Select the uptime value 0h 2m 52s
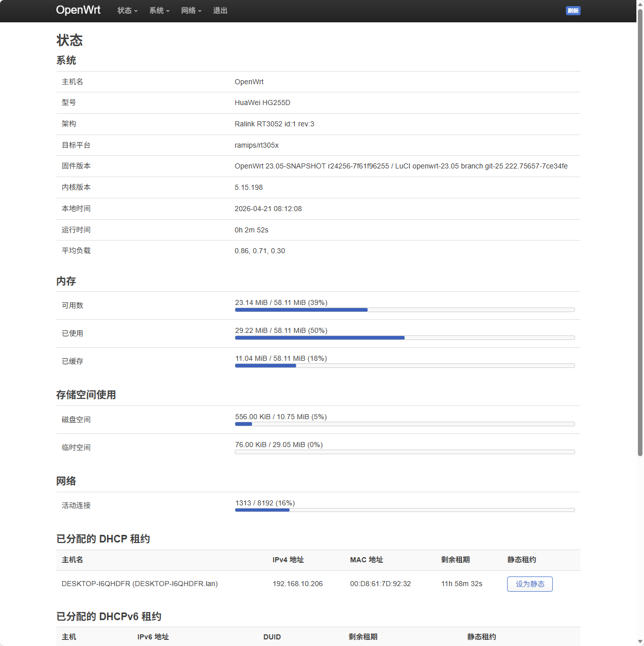644x646 pixels. tap(252, 230)
